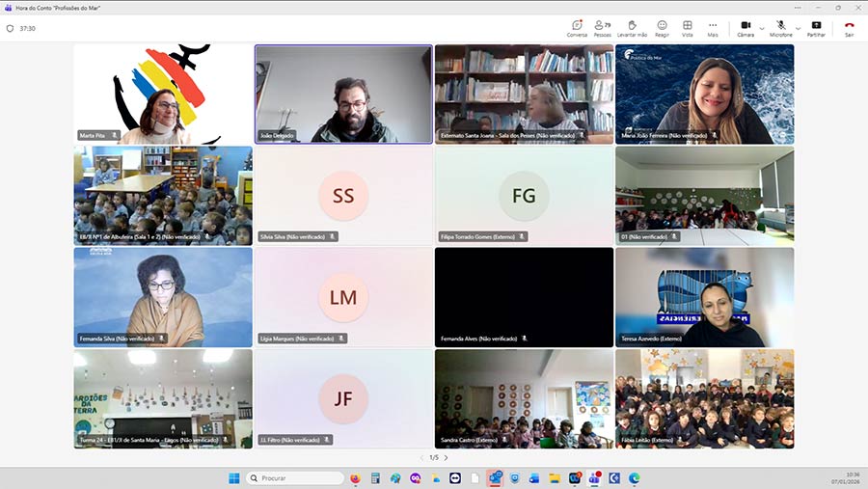This screenshot has height=489, width=868.
Task: Go to next page of participants
Action: pos(446,457)
